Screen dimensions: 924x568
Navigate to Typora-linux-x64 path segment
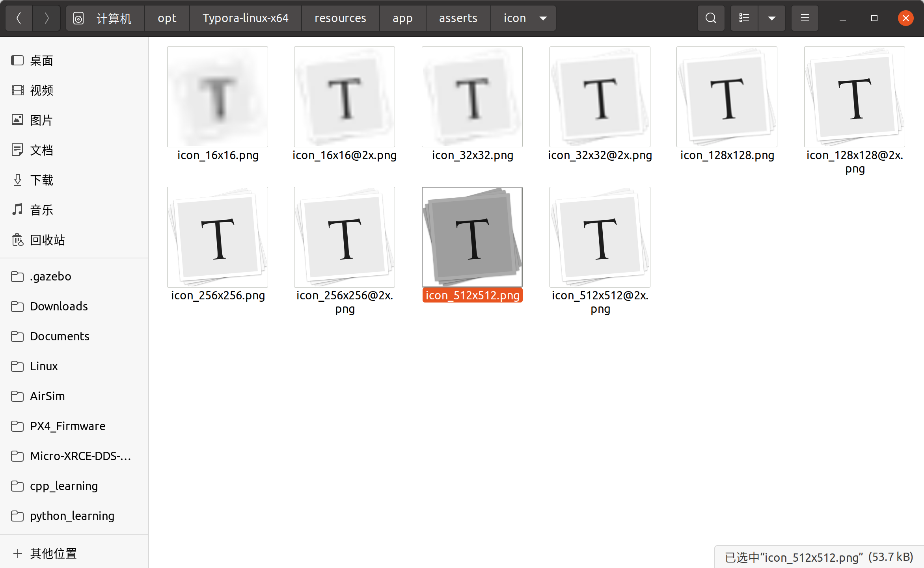[x=245, y=18]
